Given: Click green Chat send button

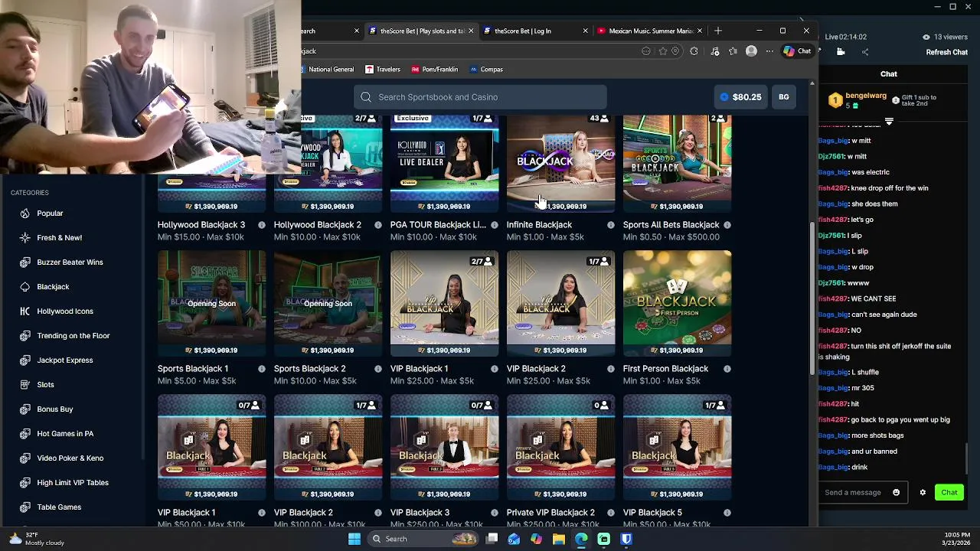Looking at the screenshot, I should pos(949,493).
